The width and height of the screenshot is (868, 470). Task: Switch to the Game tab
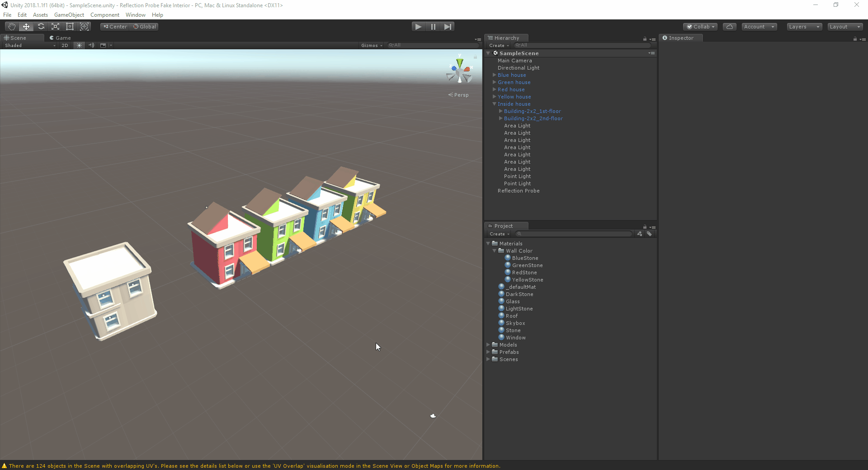(60, 38)
